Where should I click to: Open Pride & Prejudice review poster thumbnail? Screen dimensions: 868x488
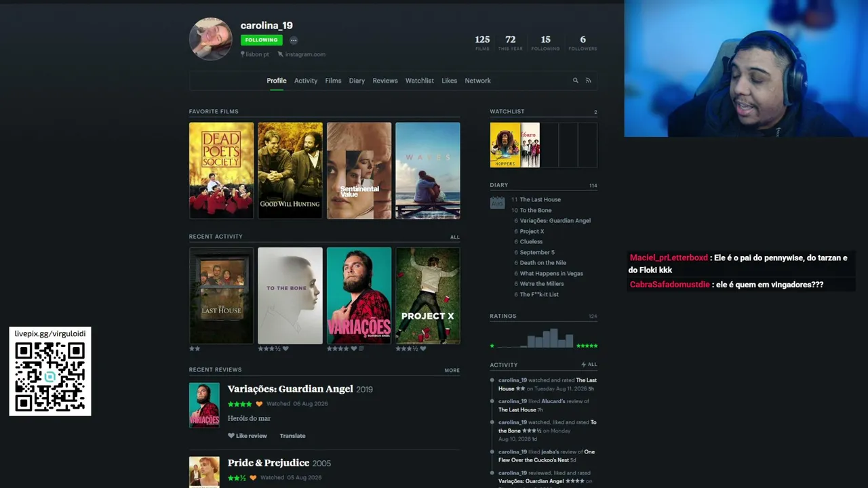pos(204,472)
